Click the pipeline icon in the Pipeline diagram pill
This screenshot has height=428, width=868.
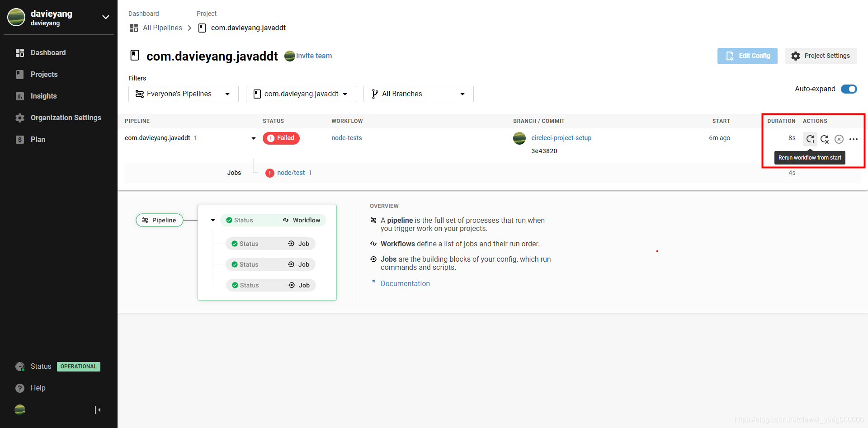click(145, 220)
